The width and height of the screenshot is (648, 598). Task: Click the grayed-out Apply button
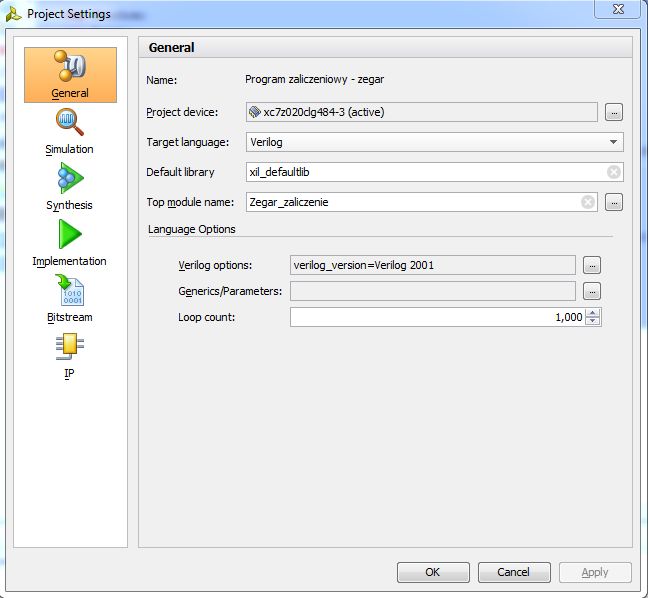point(595,572)
